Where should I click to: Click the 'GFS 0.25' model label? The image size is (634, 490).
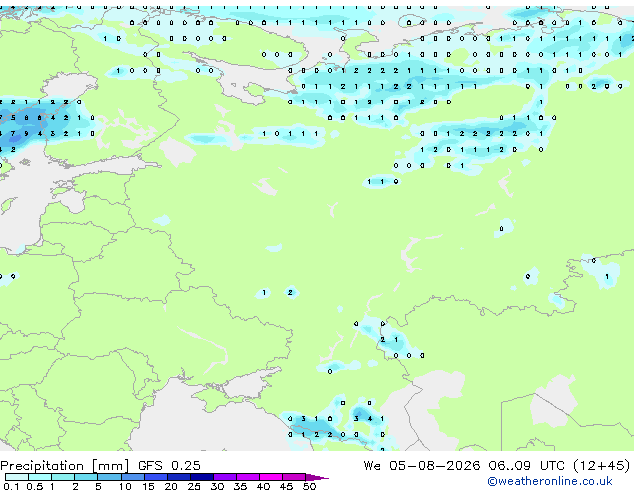(169, 465)
